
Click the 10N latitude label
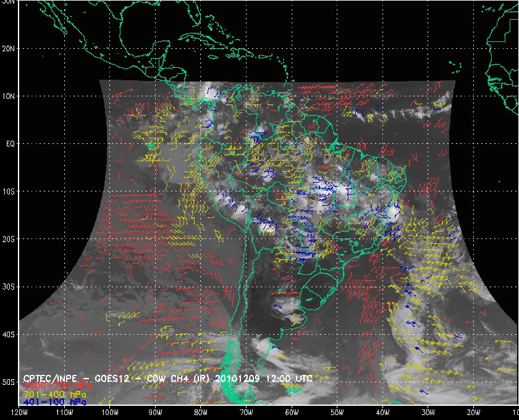[x=9, y=96]
